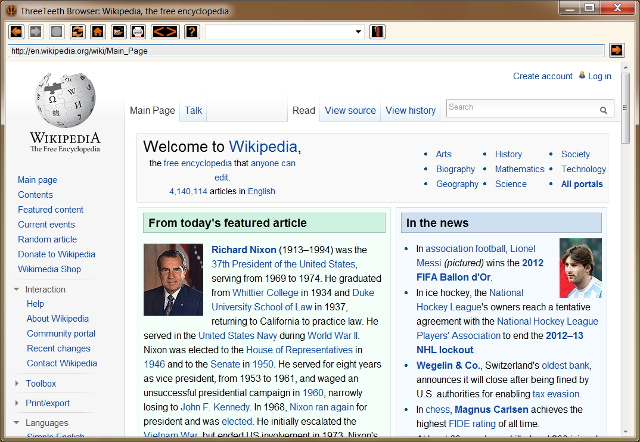The height and width of the screenshot is (442, 640).
Task: Click the open file folder icon
Action: (118, 31)
